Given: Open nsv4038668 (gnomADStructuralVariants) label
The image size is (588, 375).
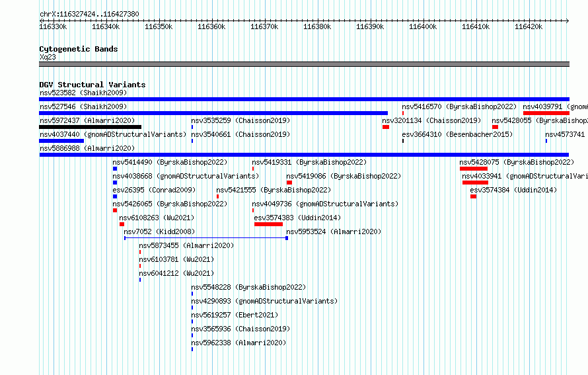Looking at the screenshot, I should coord(186,176).
